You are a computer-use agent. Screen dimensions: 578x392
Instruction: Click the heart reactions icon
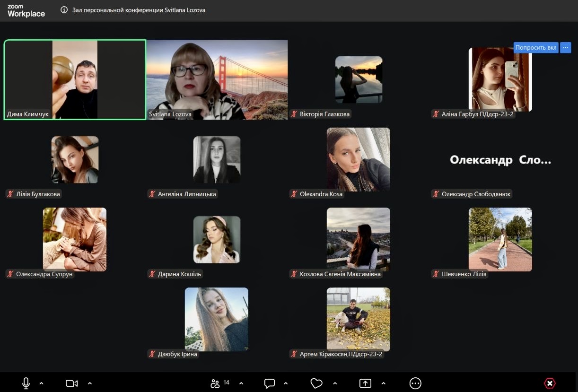[x=316, y=383]
